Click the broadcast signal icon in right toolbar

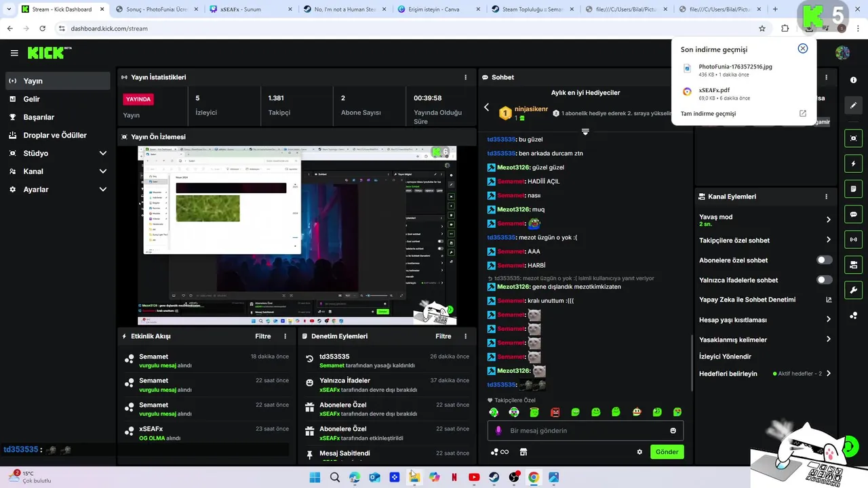click(853, 239)
